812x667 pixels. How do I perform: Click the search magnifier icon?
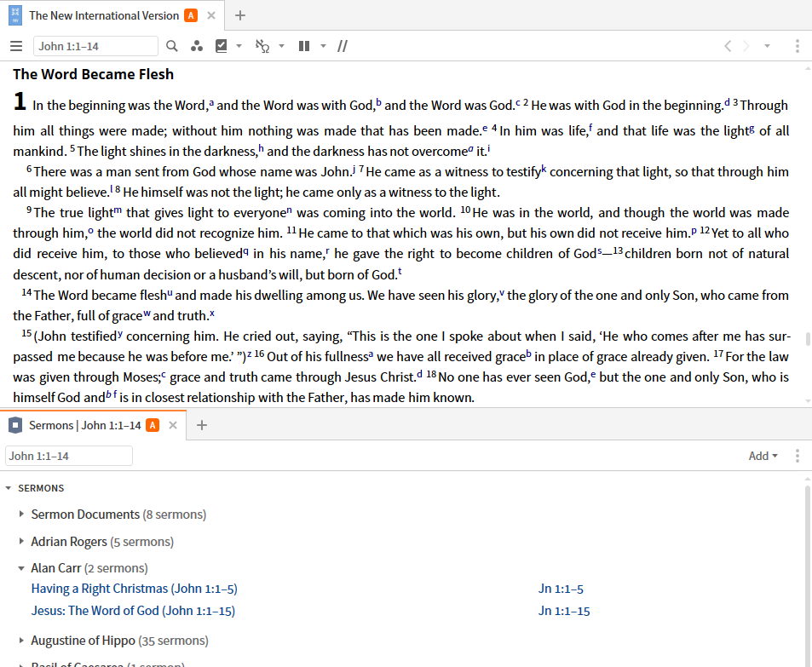tap(172, 46)
